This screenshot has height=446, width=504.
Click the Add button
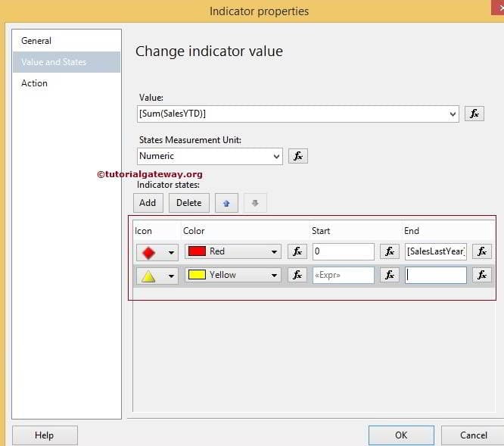click(148, 202)
